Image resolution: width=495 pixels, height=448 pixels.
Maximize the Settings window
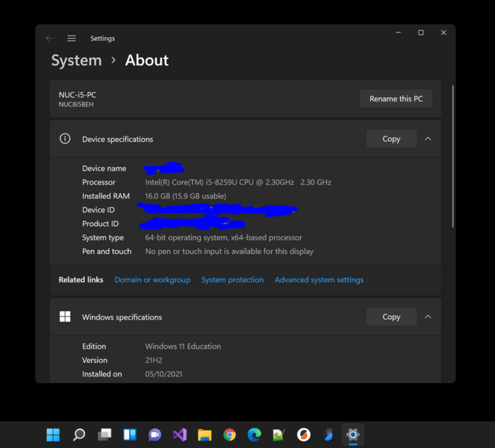(421, 33)
